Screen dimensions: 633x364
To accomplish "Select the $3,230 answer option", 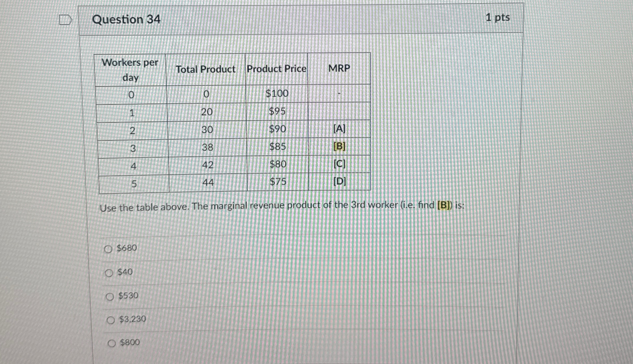I will pos(111,320).
